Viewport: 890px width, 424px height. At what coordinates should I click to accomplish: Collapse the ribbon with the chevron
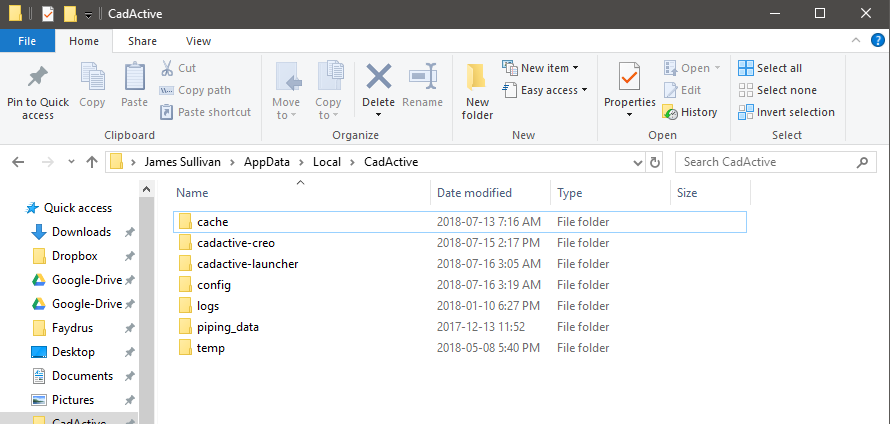coord(856,40)
